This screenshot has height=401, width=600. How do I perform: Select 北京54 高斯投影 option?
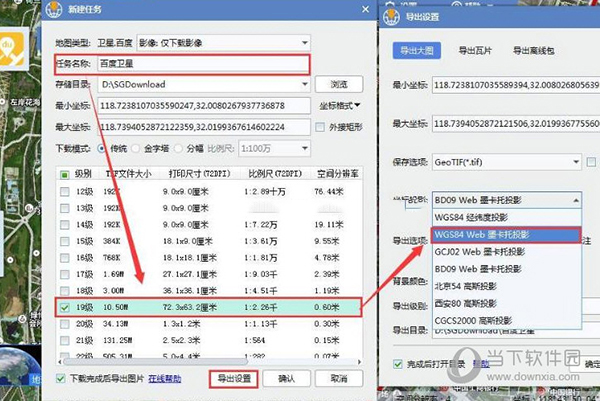(x=507, y=286)
